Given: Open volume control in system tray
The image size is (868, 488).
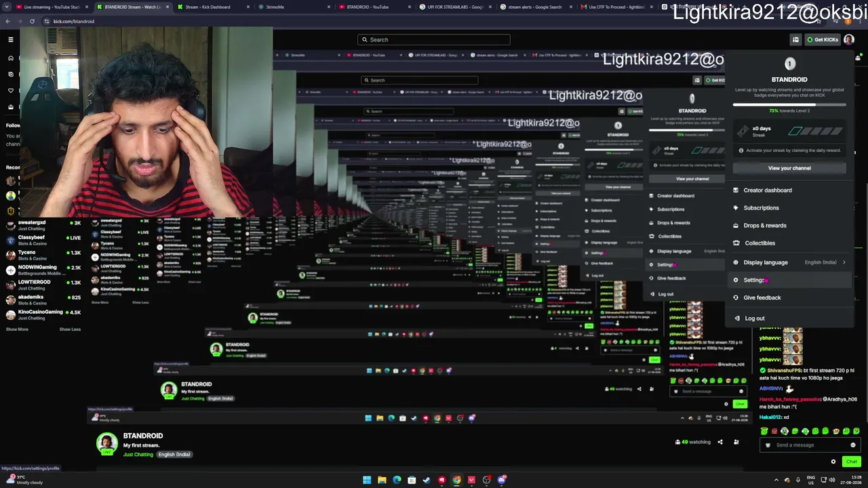Looking at the screenshot, I should pyautogui.click(x=832, y=480).
